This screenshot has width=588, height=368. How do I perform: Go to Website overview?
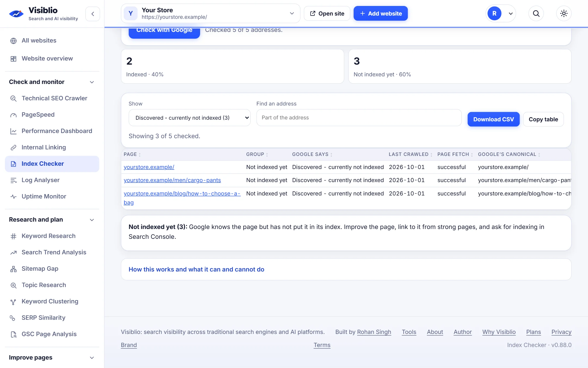click(52, 59)
